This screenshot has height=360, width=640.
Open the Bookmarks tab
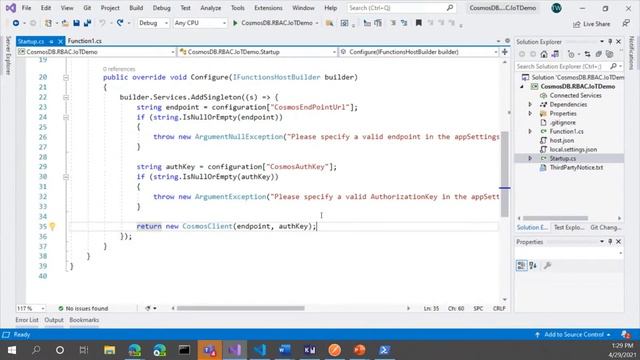point(84,320)
